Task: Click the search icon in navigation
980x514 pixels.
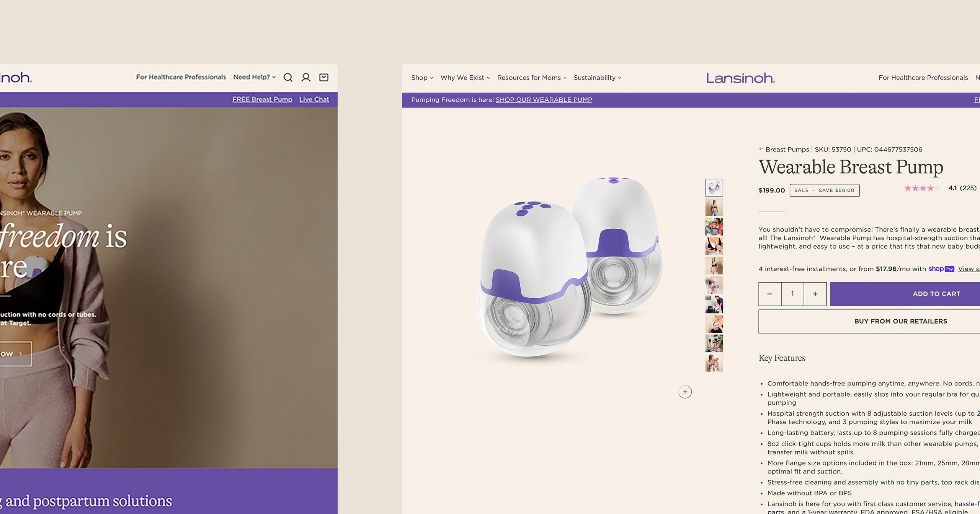Action: pyautogui.click(x=288, y=77)
